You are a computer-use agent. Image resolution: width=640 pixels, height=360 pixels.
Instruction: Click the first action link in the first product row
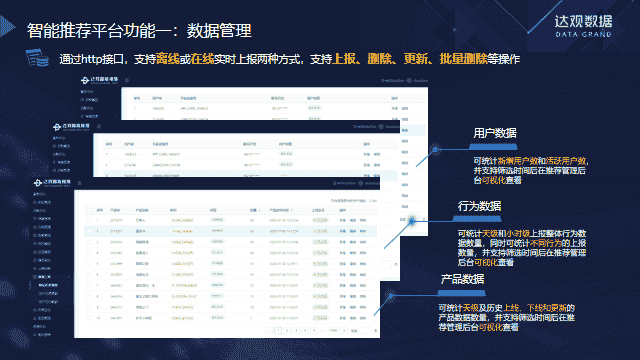(342, 220)
